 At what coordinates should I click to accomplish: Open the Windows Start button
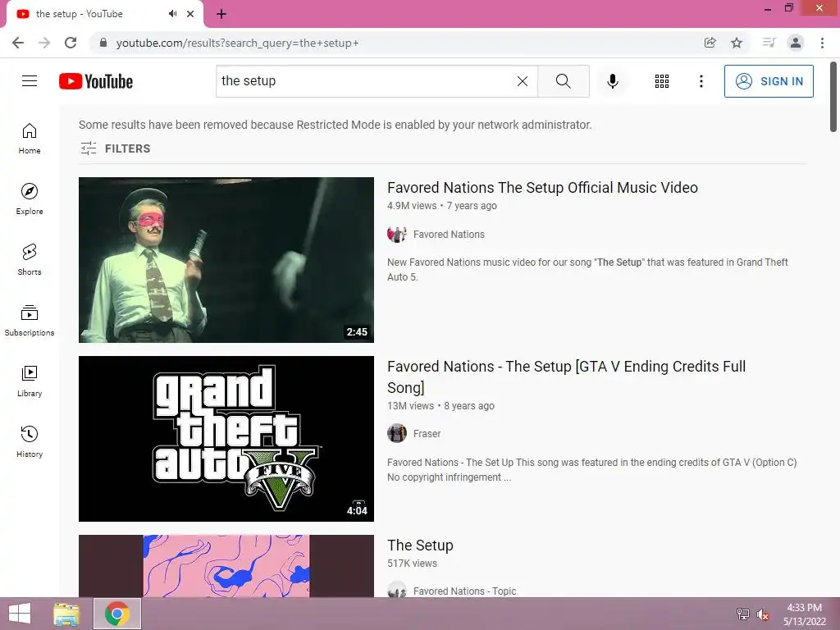point(20,614)
